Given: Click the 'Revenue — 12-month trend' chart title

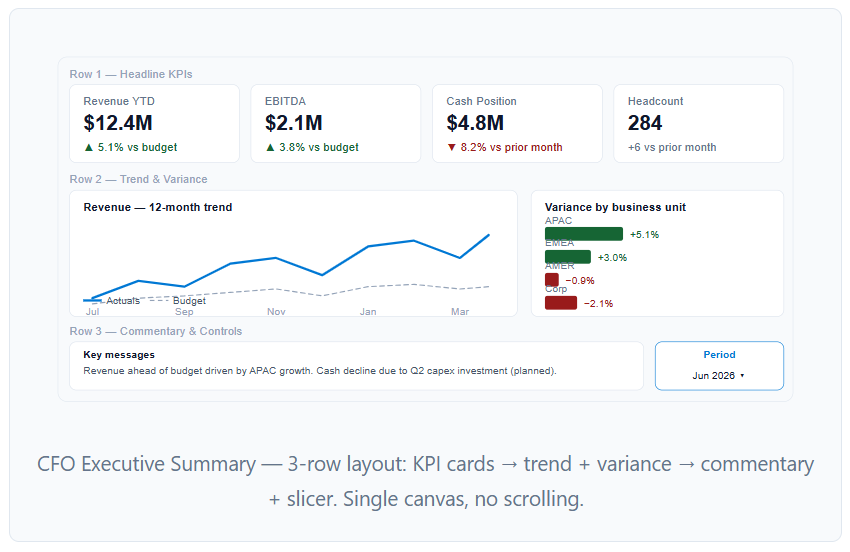Looking at the screenshot, I should 158,207.
